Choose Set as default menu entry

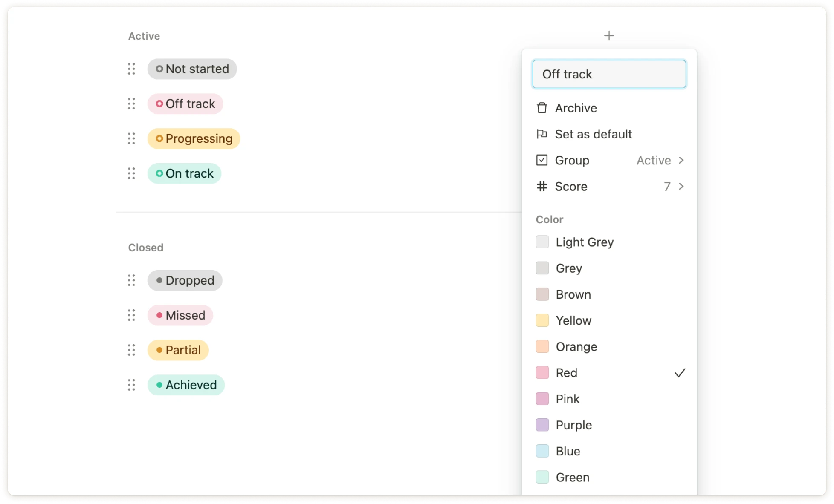(593, 134)
